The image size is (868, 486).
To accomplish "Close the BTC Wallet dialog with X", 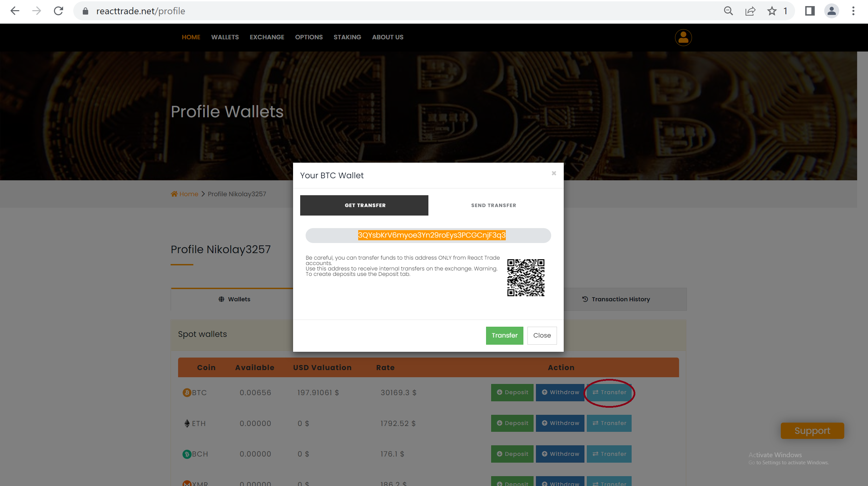I will pyautogui.click(x=554, y=173).
